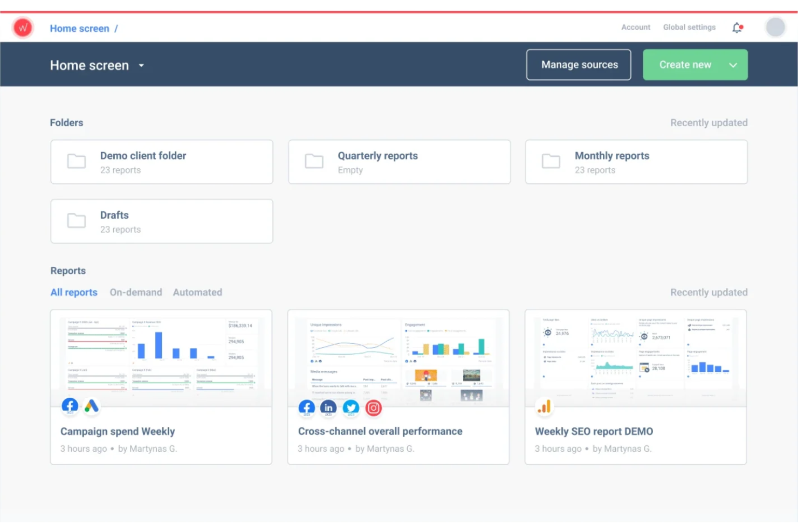Click the Facebook icon on Campaign spend Weekly
Image resolution: width=798 pixels, height=532 pixels.
click(70, 406)
